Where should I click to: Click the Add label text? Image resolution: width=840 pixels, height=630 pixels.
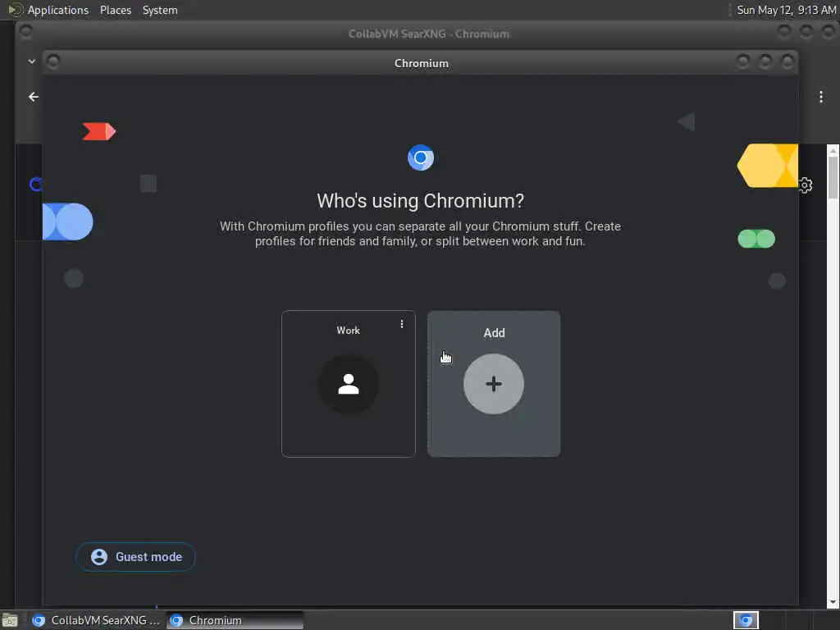click(494, 333)
